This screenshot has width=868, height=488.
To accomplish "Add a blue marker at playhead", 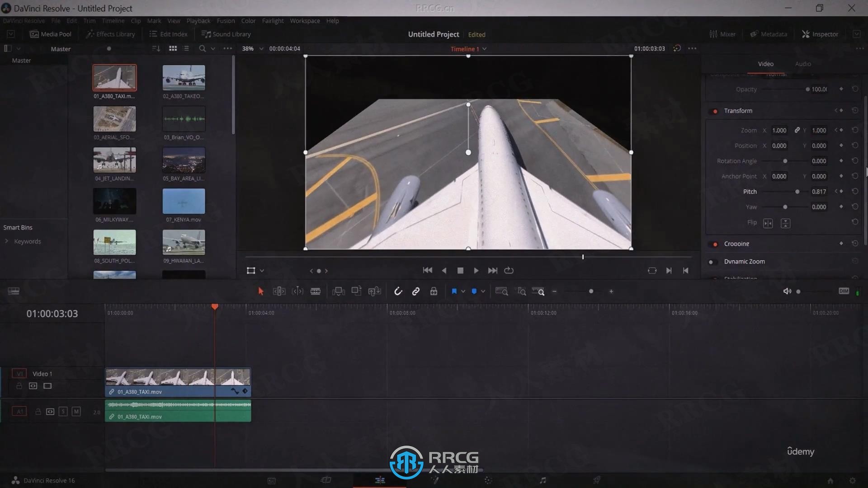I will [x=474, y=291].
